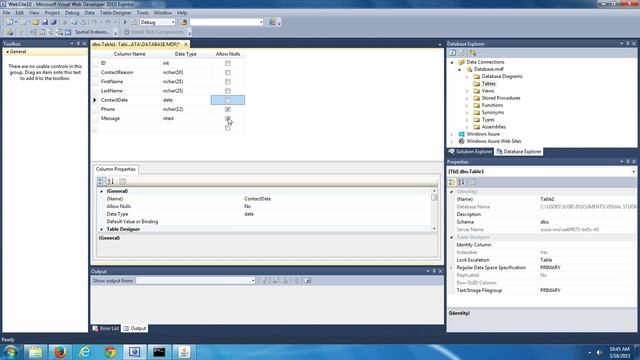
Task: Toggle Allow Nulls for the FirstName column
Action: pyautogui.click(x=228, y=82)
